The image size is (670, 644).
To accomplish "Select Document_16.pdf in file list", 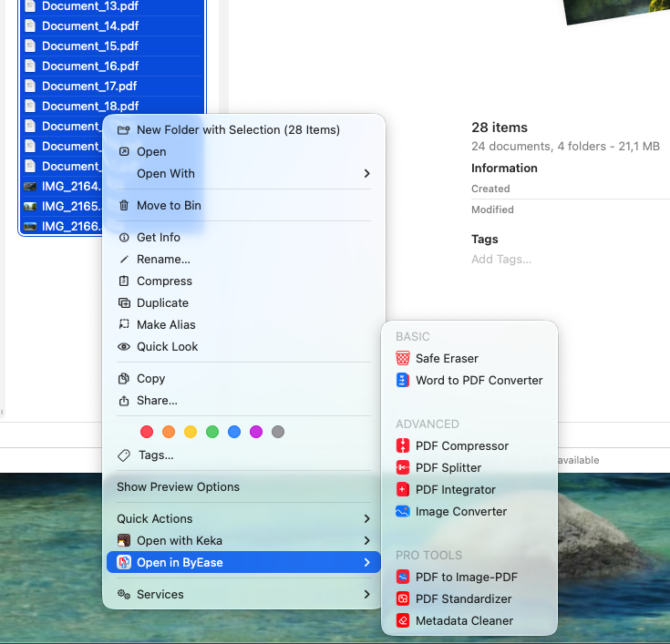I will pyautogui.click(x=112, y=66).
